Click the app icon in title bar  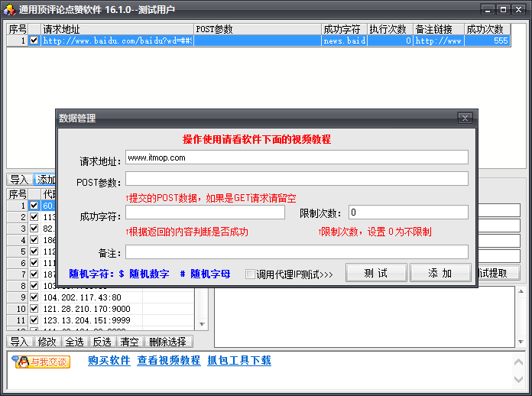pos(9,9)
